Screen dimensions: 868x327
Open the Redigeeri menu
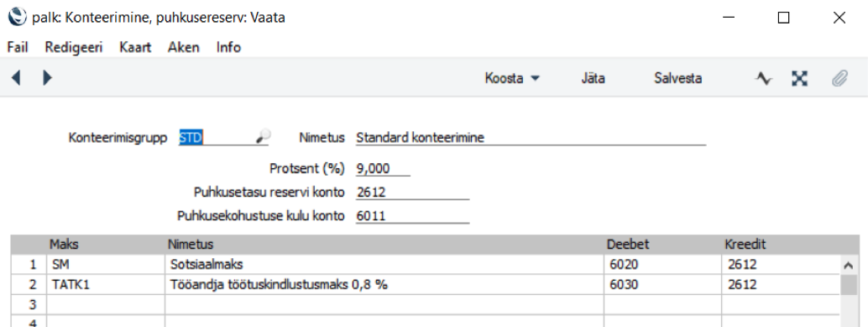pos(74,47)
